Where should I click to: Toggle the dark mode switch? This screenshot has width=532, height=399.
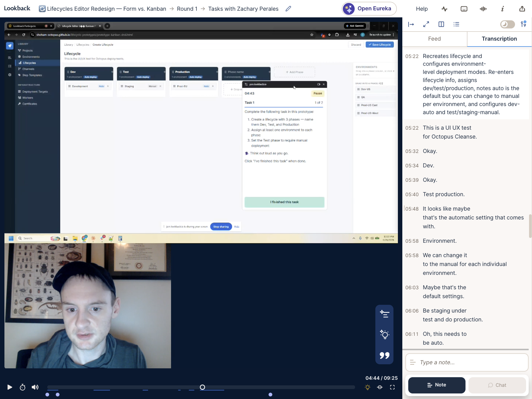[x=507, y=24]
